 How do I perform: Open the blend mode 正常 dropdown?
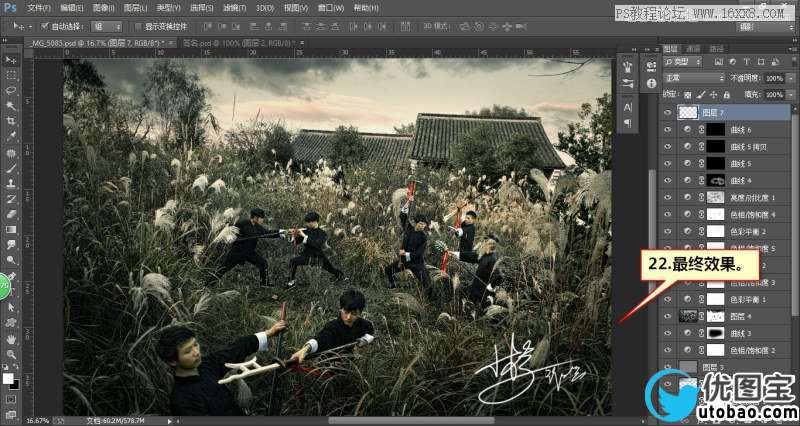(694, 78)
